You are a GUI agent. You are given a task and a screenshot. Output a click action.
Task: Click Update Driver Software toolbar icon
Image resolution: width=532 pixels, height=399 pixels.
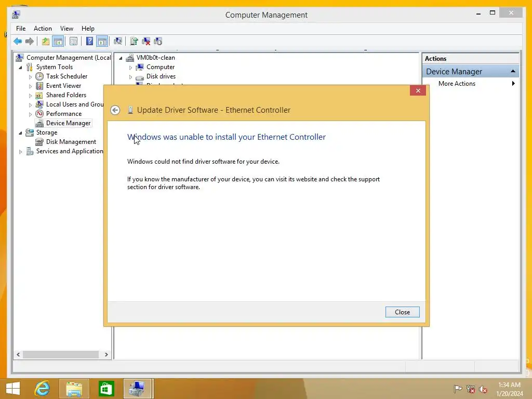click(134, 42)
